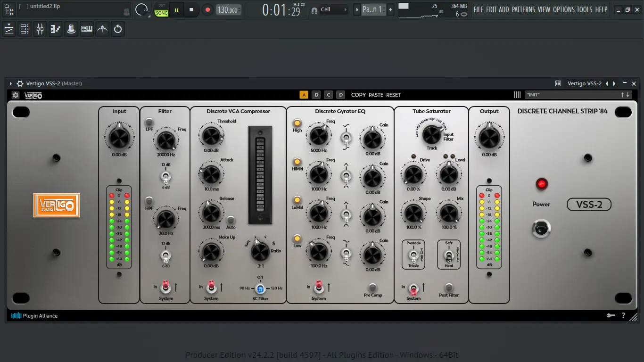Click the tempo field showing 130.000
The height and width of the screenshot is (362, 644).
tap(229, 10)
